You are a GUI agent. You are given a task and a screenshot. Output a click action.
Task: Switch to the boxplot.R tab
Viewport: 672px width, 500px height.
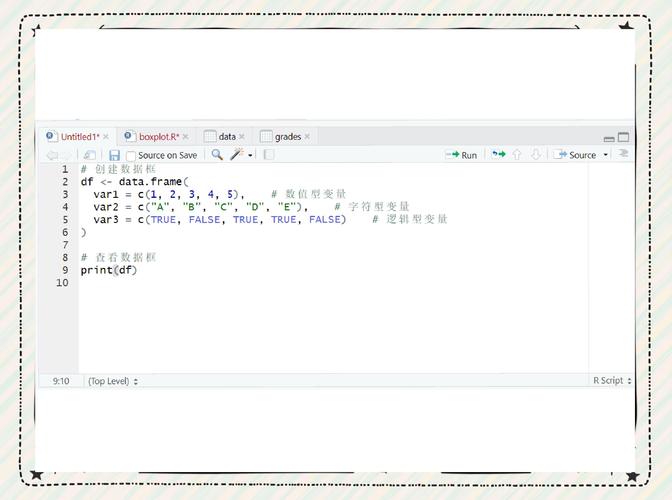tap(158, 137)
